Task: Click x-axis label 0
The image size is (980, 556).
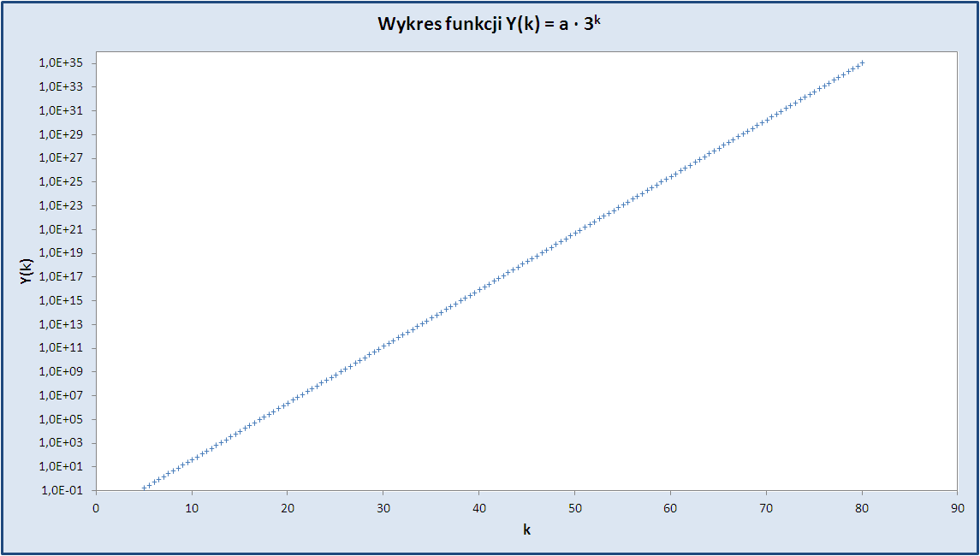Action: [96, 509]
